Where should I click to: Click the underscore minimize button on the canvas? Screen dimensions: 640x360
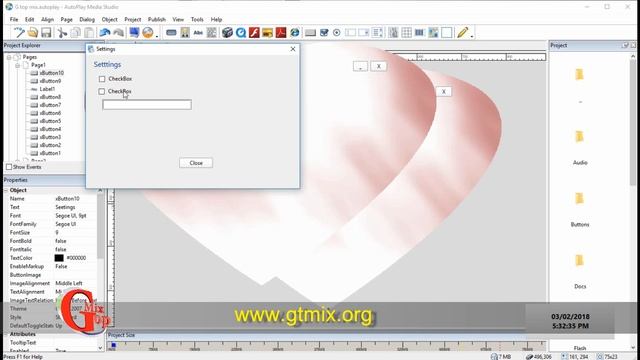click(360, 66)
